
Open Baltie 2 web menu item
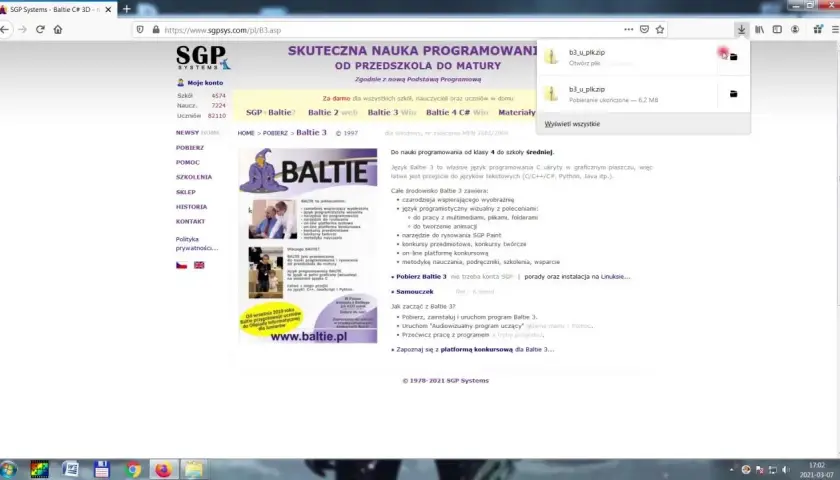(332, 112)
